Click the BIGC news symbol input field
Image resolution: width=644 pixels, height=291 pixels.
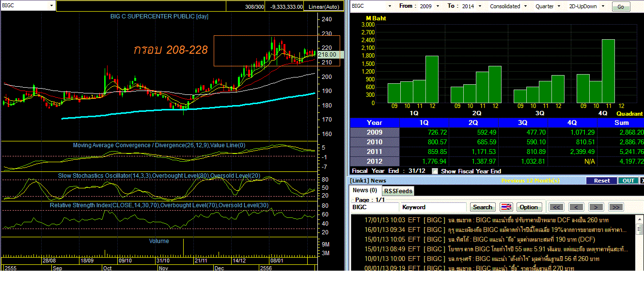[x=375, y=207]
